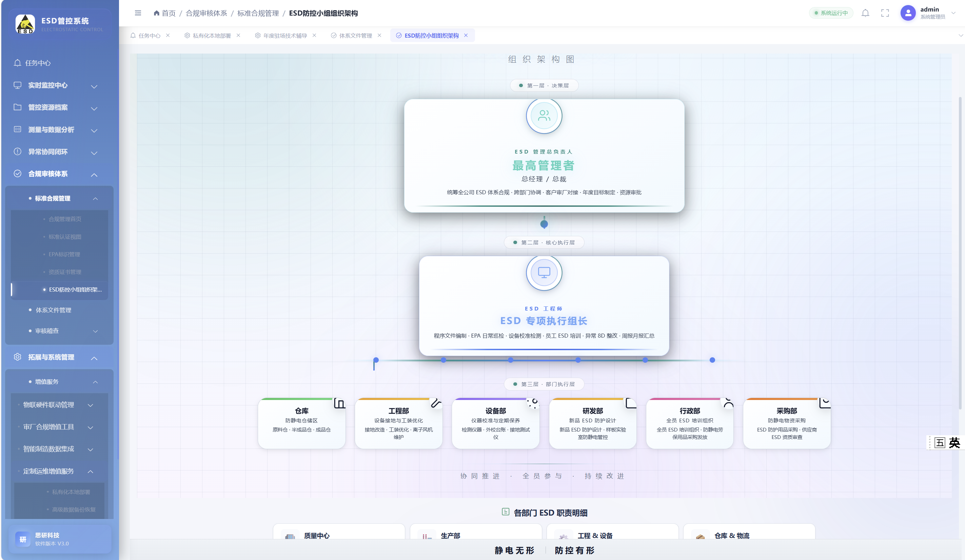Image resolution: width=965 pixels, height=560 pixels.
Task: Open 标准认证视图 in the sidebar
Action: (65, 237)
